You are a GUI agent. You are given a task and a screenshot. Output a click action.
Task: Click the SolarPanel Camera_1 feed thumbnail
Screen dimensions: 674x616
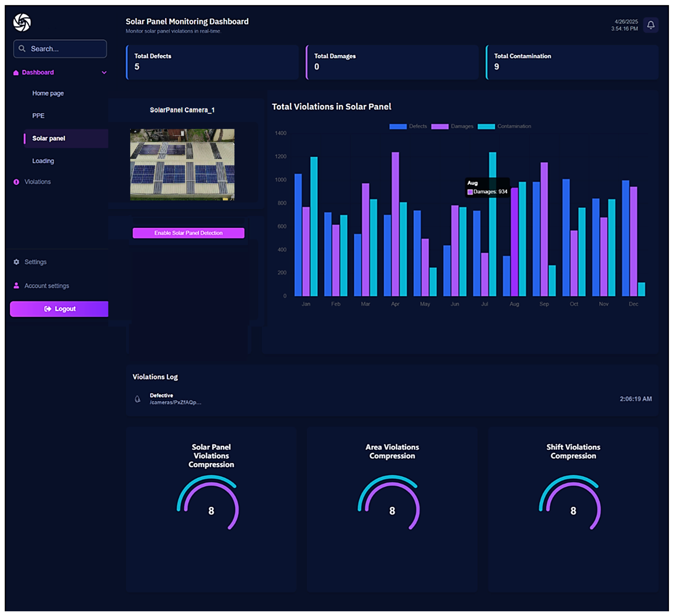click(182, 165)
